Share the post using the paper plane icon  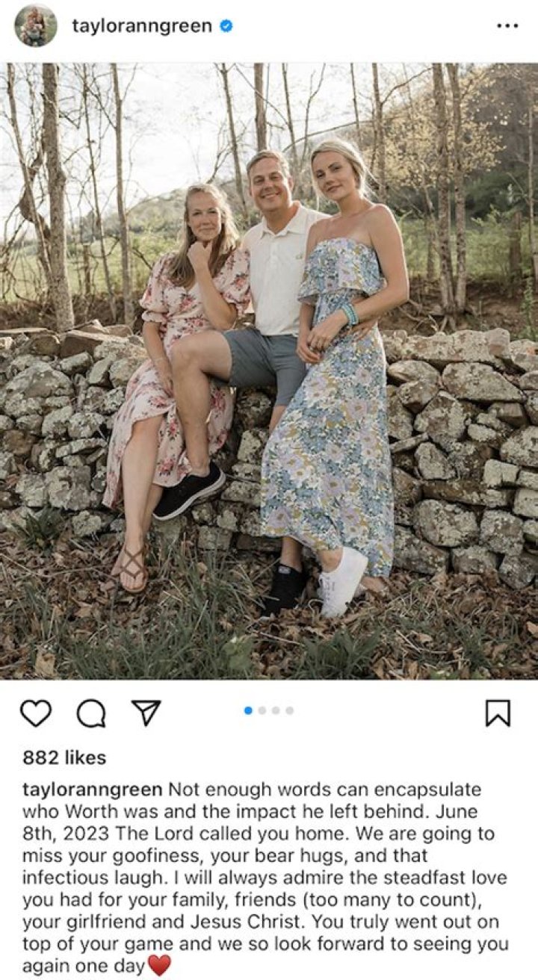[x=146, y=713]
